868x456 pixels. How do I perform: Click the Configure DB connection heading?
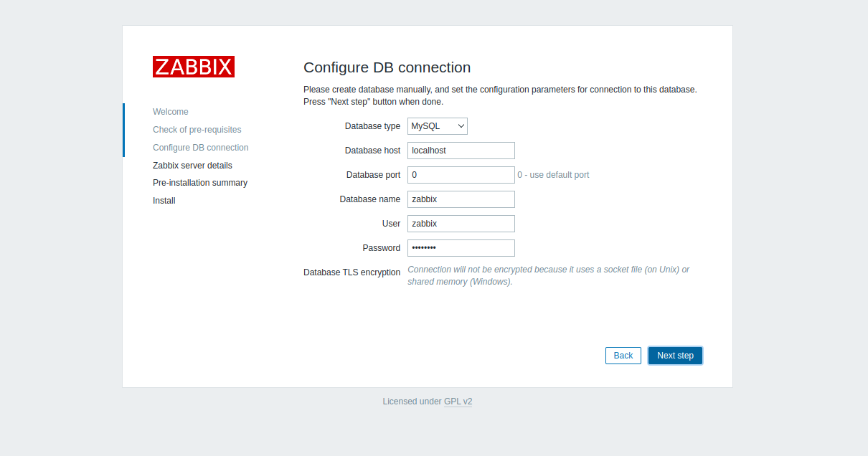[x=387, y=67]
